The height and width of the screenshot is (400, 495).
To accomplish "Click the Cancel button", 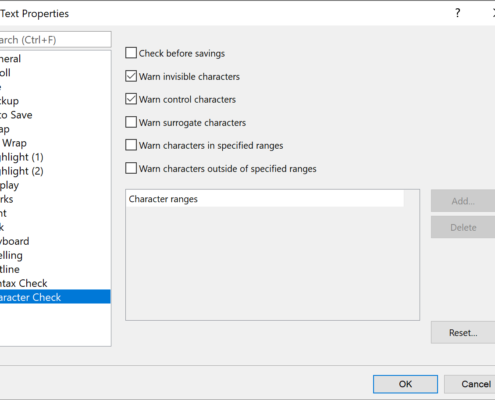I will click(x=470, y=384).
